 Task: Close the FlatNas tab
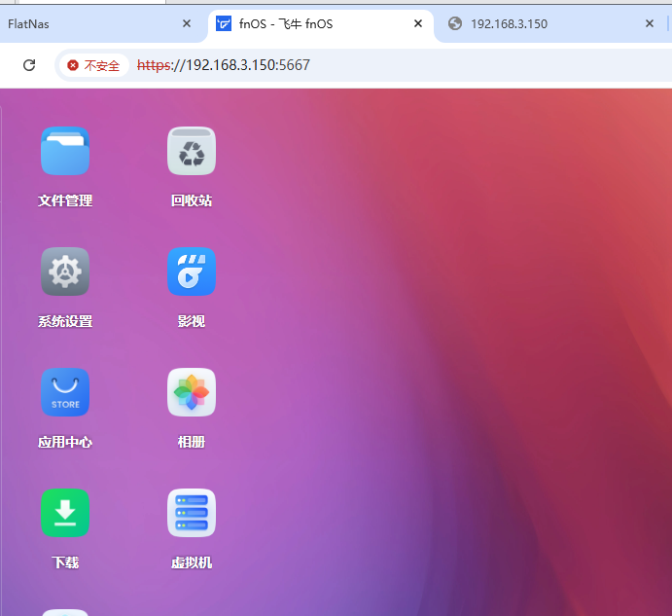click(187, 23)
